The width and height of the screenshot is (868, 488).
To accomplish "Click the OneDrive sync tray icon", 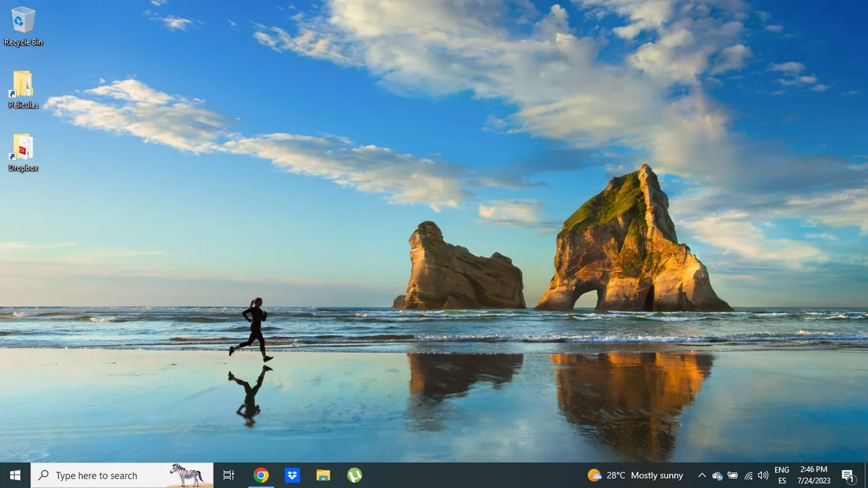I will point(717,476).
